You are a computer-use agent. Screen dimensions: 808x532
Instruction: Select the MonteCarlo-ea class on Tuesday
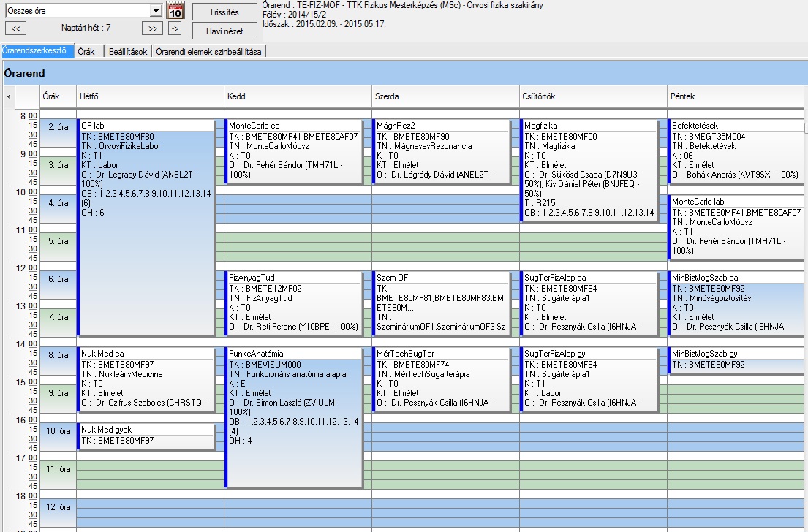click(x=294, y=151)
